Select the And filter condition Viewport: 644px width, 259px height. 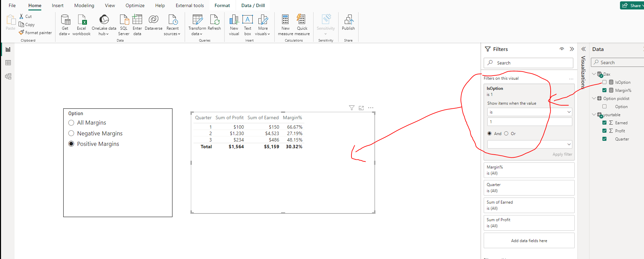point(489,133)
